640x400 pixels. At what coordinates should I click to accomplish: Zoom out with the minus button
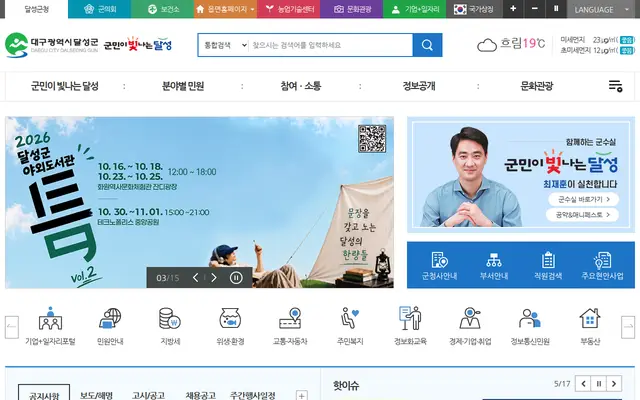pyautogui.click(x=535, y=9)
